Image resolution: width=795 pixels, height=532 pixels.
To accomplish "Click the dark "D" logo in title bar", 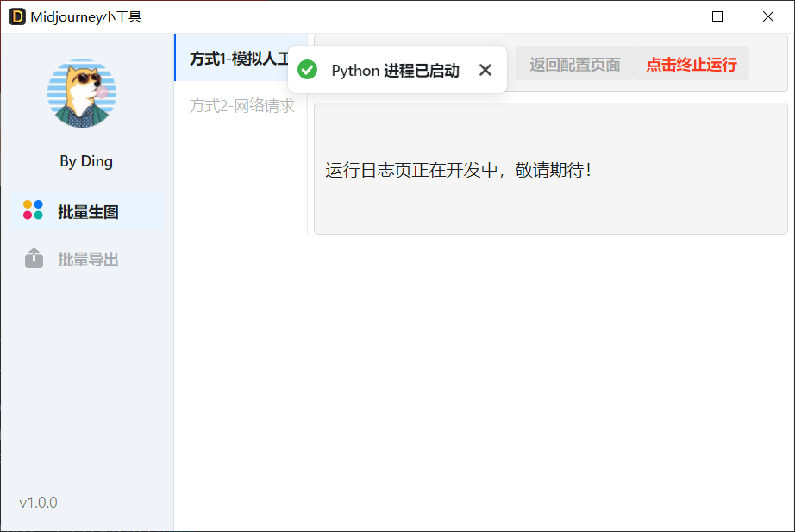I will point(16,16).
